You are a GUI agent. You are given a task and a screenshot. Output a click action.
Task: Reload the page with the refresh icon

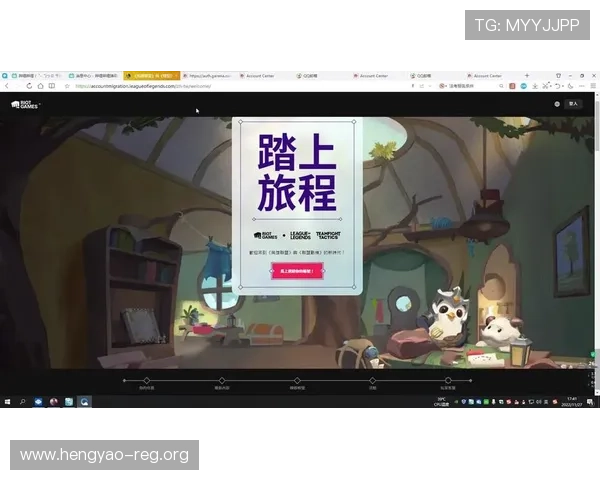(29, 86)
